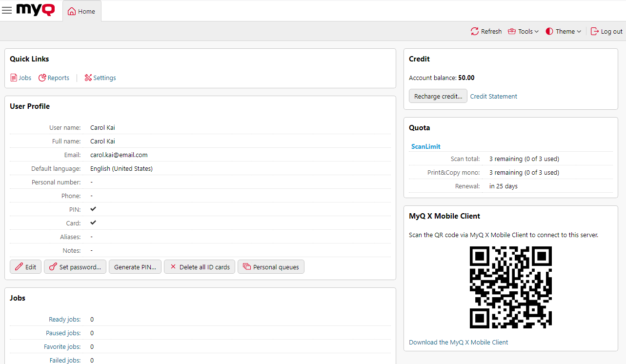This screenshot has width=626, height=364.
Task: Click the Recharge credit button
Action: (438, 96)
